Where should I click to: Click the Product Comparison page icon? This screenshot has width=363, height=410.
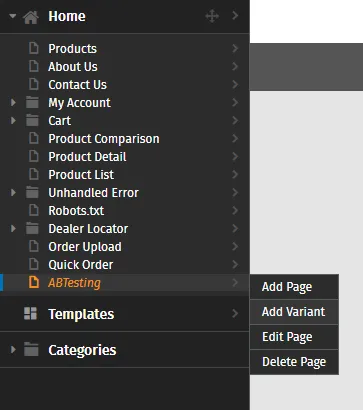tap(33, 138)
